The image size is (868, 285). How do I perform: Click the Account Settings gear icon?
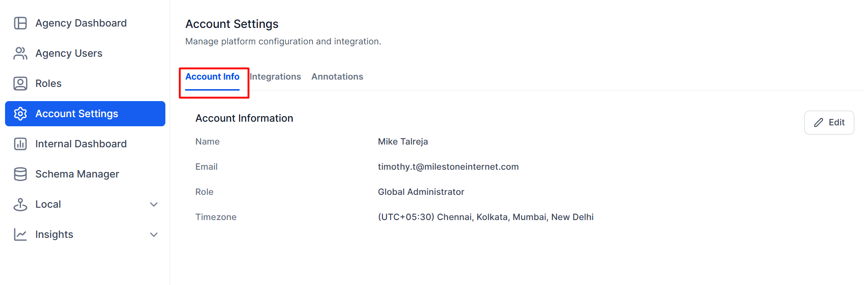click(20, 113)
